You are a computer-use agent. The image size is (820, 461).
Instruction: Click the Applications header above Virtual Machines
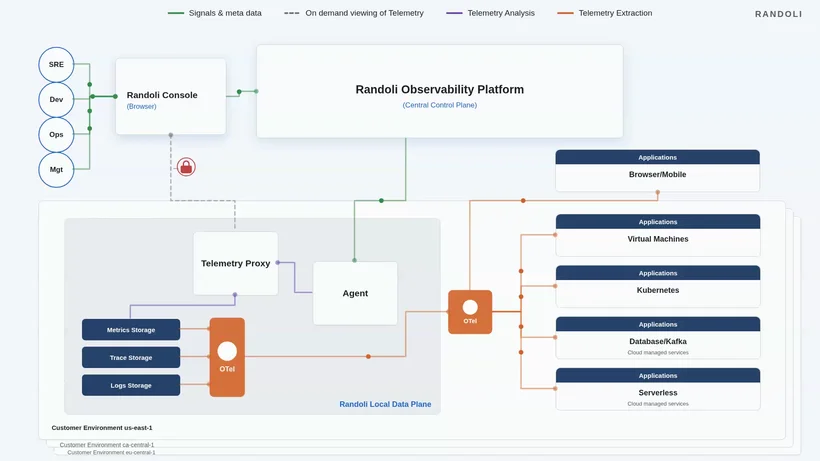[657, 222]
